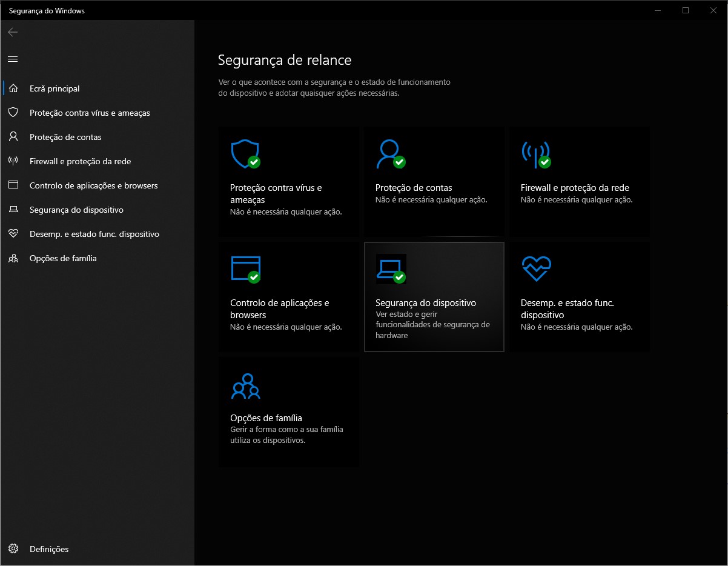
Task: Click the antenna icon beside Firewall in sidebar
Action: pos(13,161)
